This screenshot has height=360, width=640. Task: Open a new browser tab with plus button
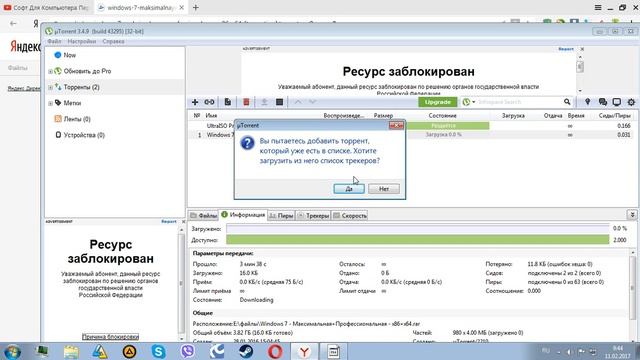click(196, 7)
